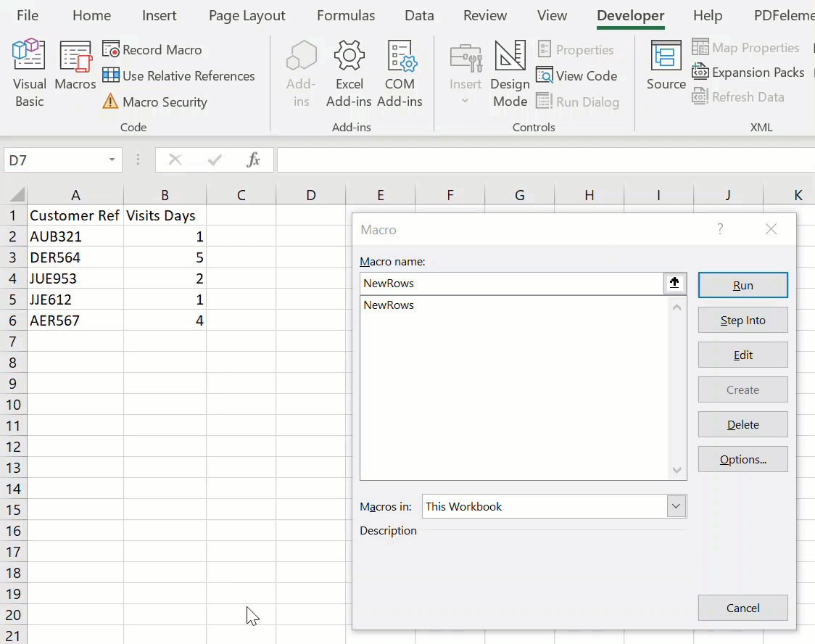Click View Code in Controls group
Viewport: 815px width, 644px height.
[576, 76]
